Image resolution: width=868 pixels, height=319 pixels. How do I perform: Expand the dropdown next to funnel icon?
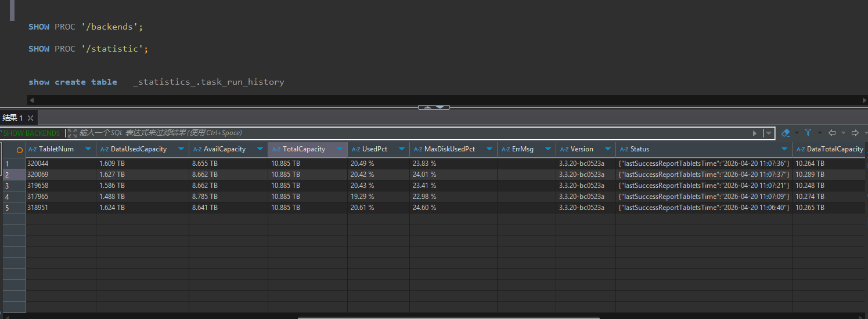click(x=820, y=133)
